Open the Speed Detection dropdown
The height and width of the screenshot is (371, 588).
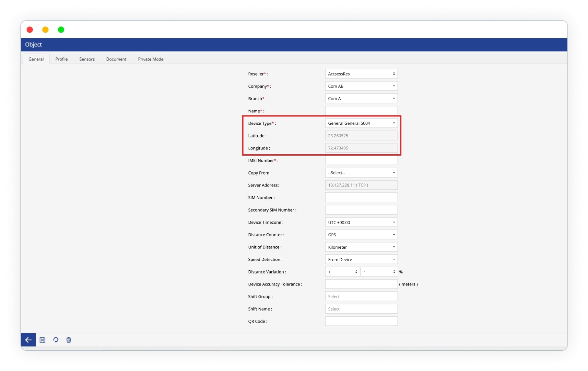(361, 259)
